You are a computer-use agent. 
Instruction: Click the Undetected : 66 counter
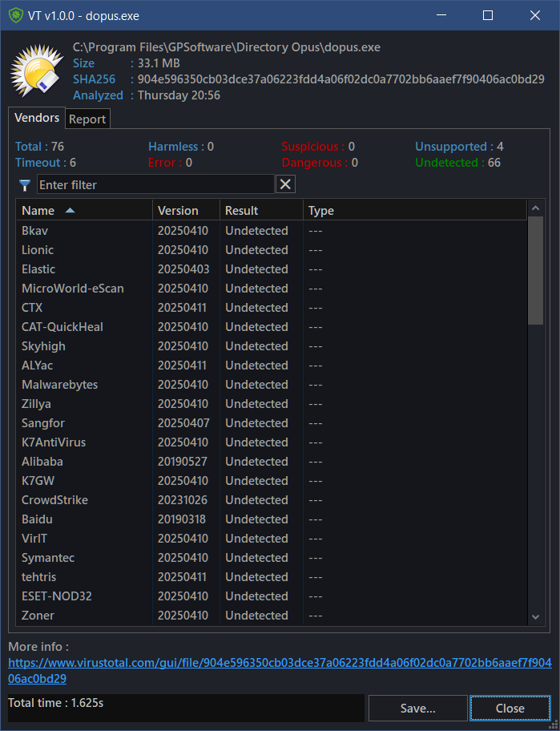click(x=458, y=163)
